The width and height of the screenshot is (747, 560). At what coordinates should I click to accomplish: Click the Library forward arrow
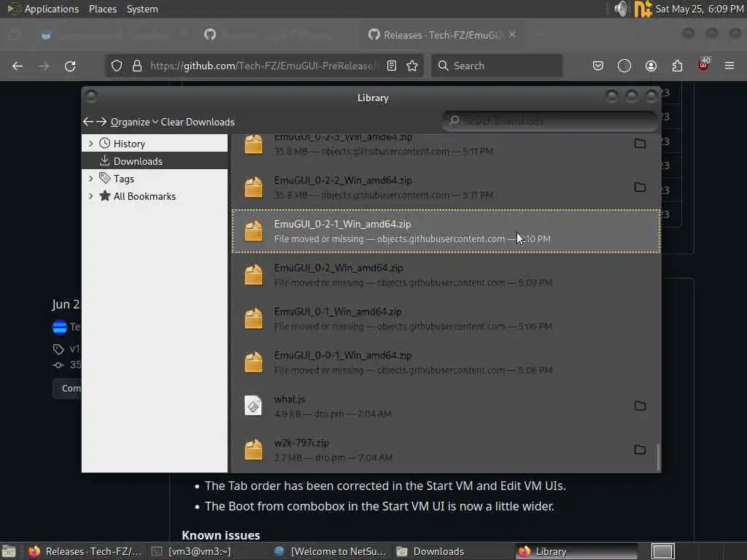click(x=101, y=122)
